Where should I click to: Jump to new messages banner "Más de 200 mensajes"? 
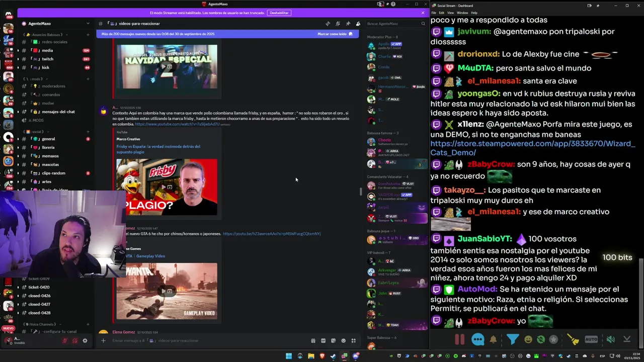[227, 34]
